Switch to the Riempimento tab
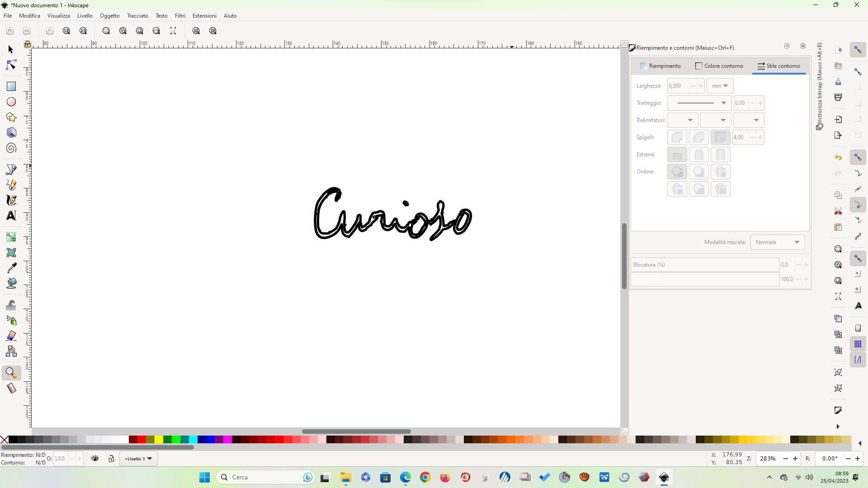The width and height of the screenshot is (868, 488). (x=660, y=66)
